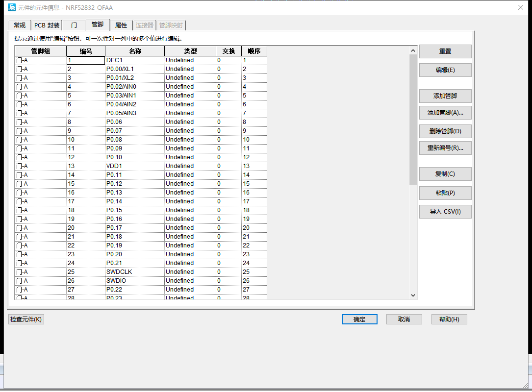
Task: Click the 类型 column header
Action: [190, 51]
